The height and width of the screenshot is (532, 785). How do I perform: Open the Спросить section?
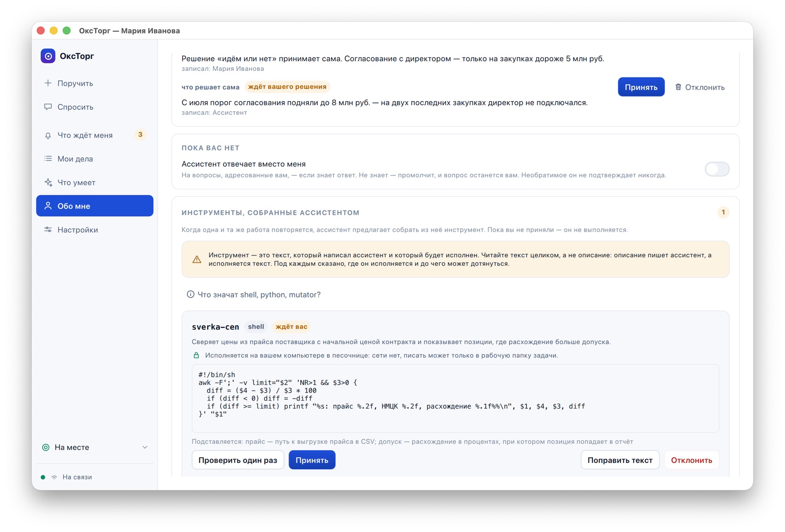coord(95,107)
